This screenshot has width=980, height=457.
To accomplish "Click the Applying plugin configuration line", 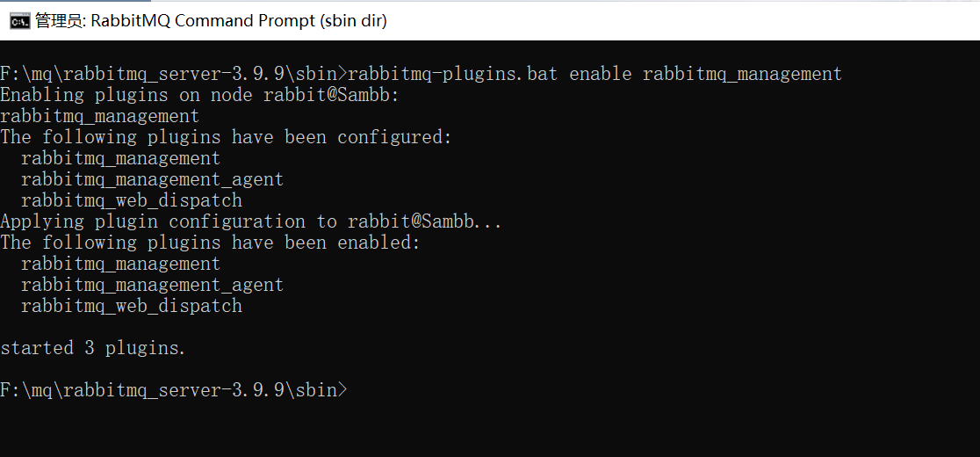I will tap(251, 221).
